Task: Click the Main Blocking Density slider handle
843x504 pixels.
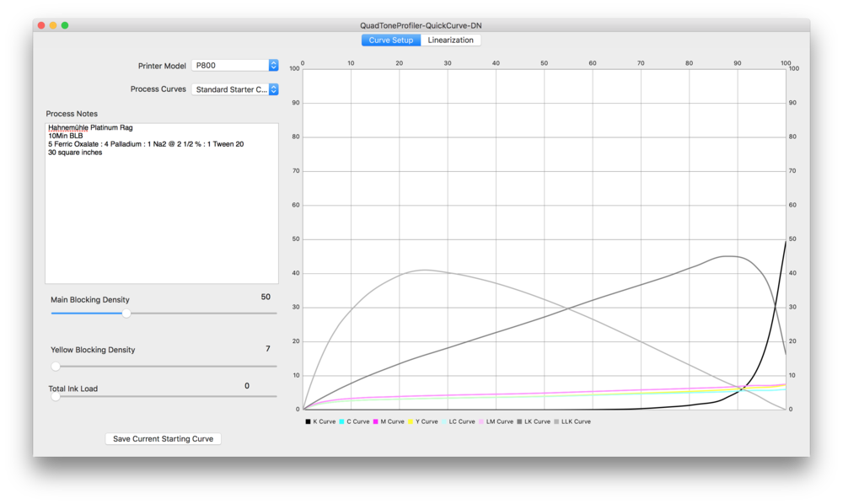Action: click(126, 314)
